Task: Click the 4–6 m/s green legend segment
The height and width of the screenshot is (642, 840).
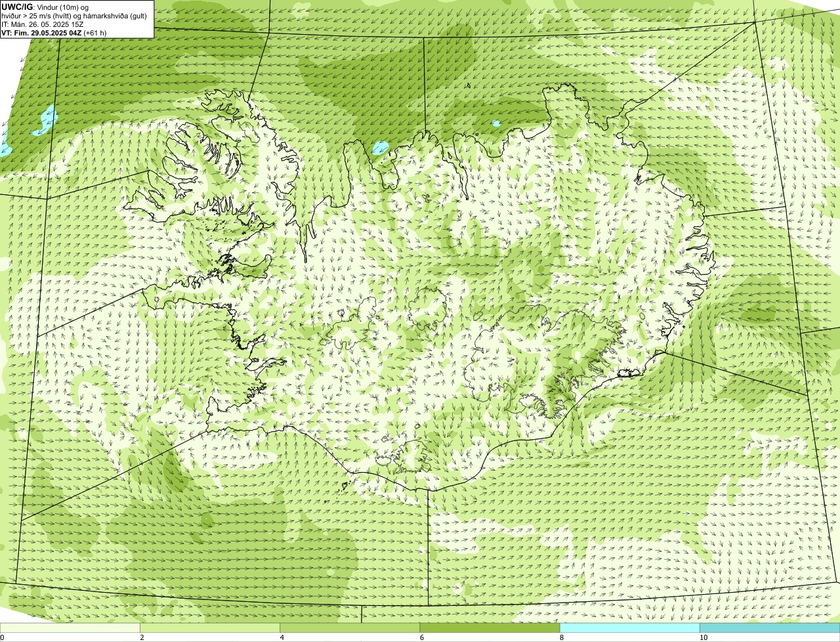Action: click(x=350, y=628)
